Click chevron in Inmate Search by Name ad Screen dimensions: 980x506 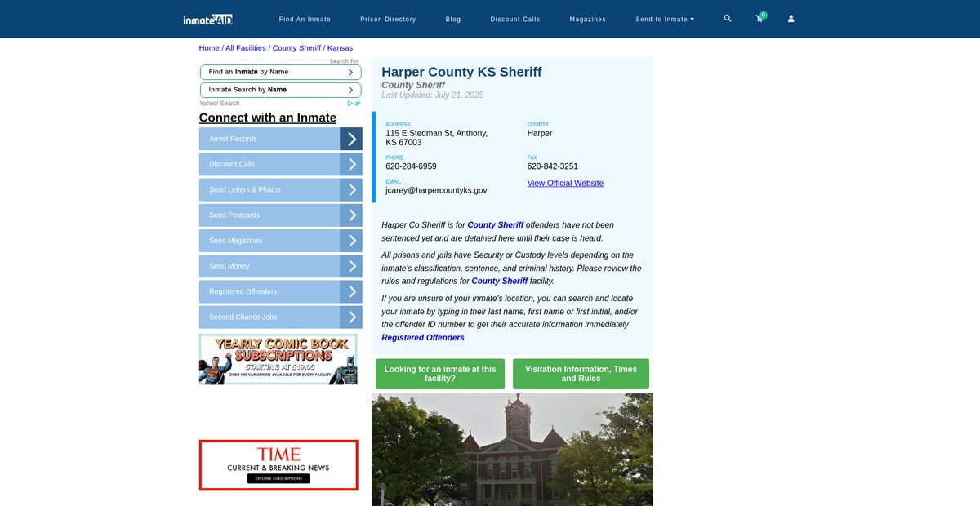pyautogui.click(x=350, y=90)
